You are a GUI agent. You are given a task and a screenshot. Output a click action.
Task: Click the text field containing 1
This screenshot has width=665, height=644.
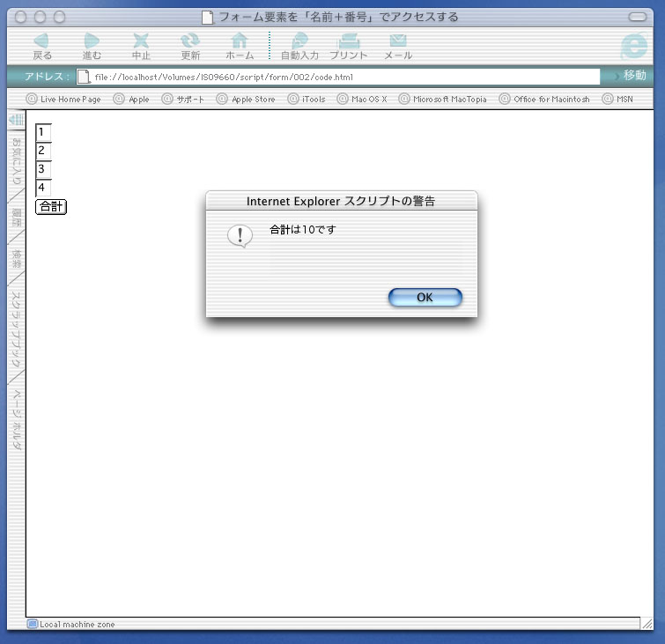pyautogui.click(x=43, y=132)
